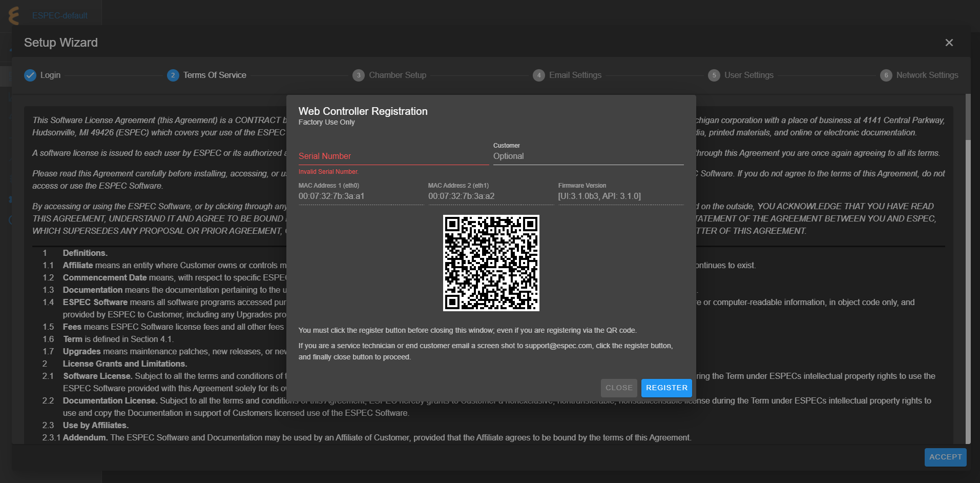Open the Email Settings step label

coord(575,75)
